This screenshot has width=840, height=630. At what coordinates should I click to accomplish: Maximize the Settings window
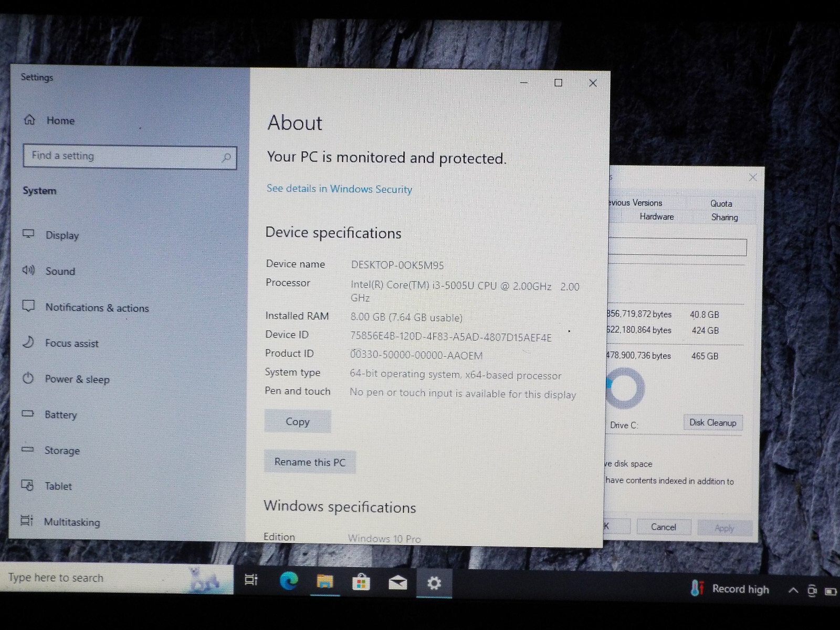click(559, 82)
